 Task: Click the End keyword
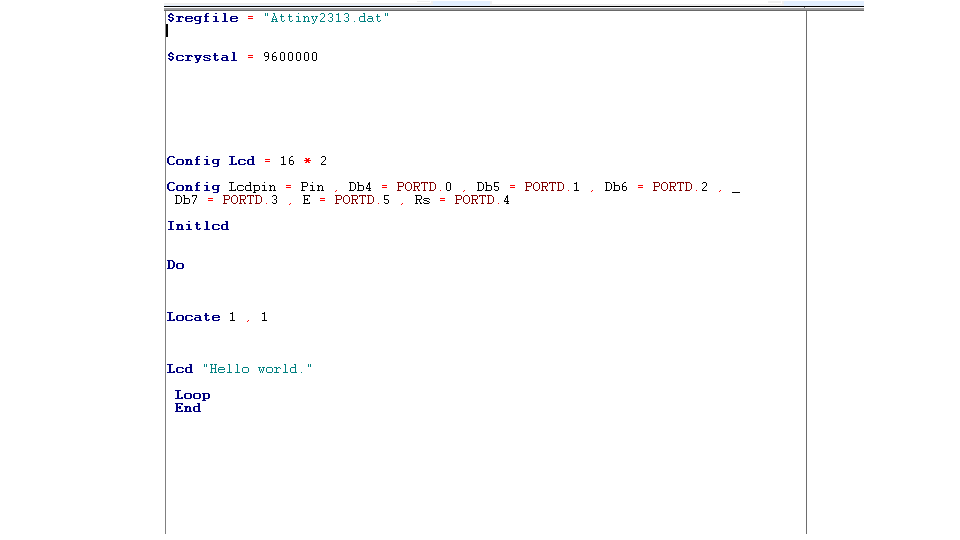[x=188, y=408]
